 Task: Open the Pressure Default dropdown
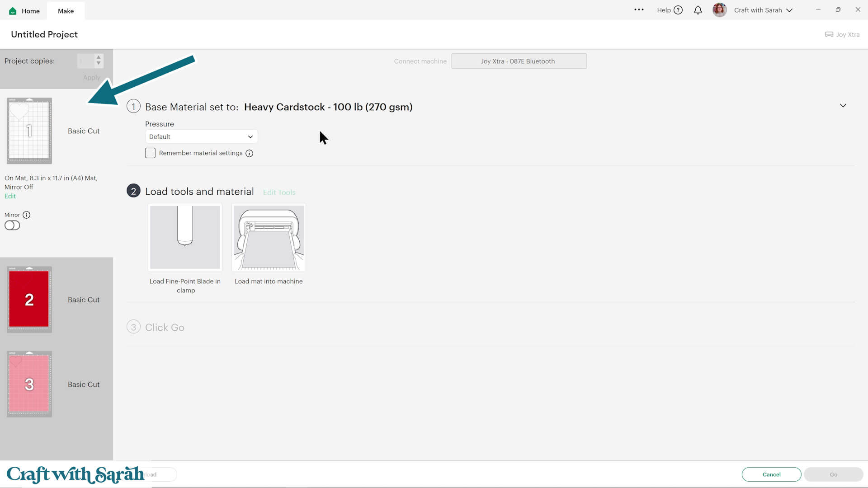201,136
